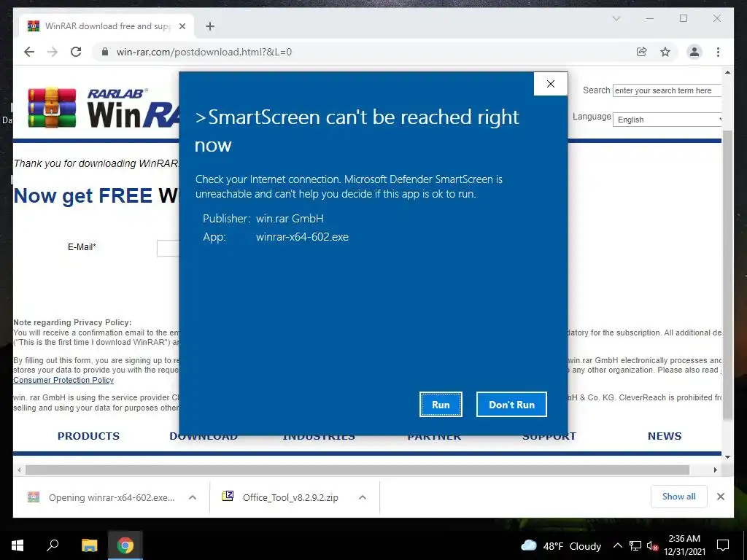Click the Chrome forward arrow
Screen dimensions: 747x560
53,52
